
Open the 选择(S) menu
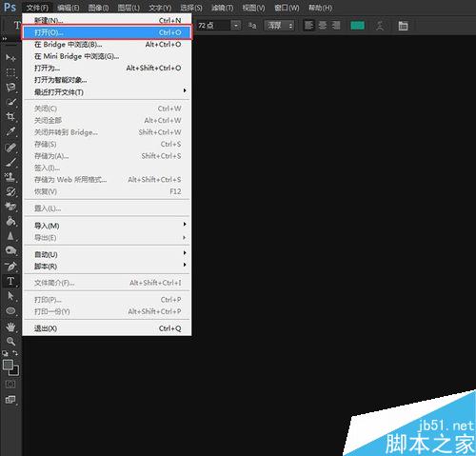click(x=191, y=8)
